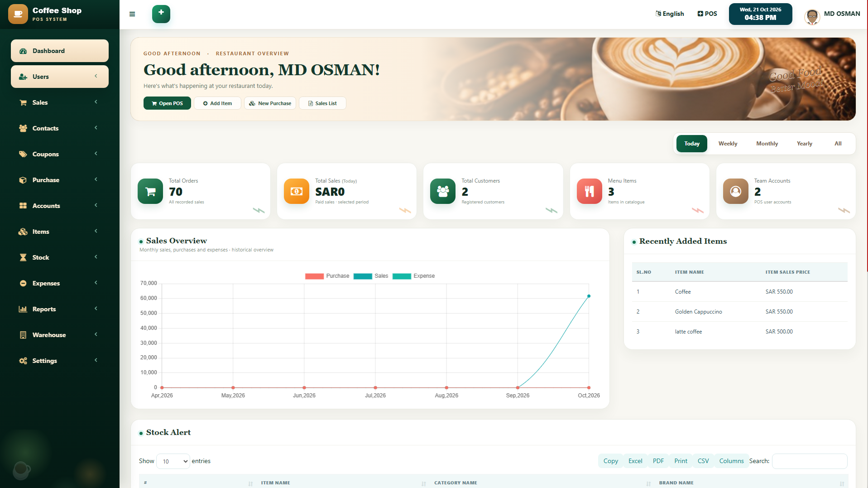
Task: Click the PDF export button
Action: 658,461
